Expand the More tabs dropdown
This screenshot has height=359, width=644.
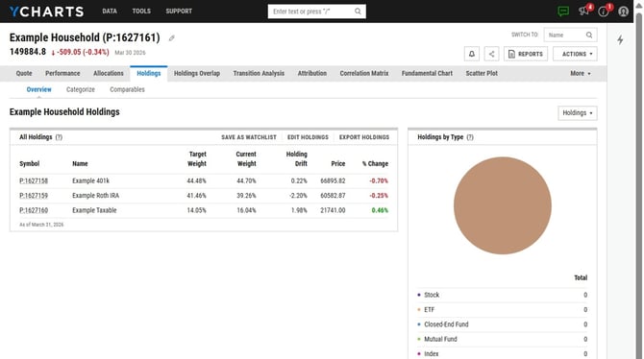[581, 74]
